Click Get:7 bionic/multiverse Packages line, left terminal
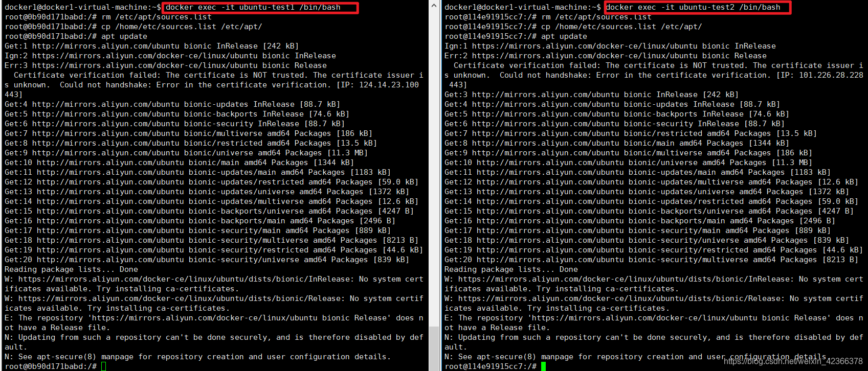 point(189,133)
